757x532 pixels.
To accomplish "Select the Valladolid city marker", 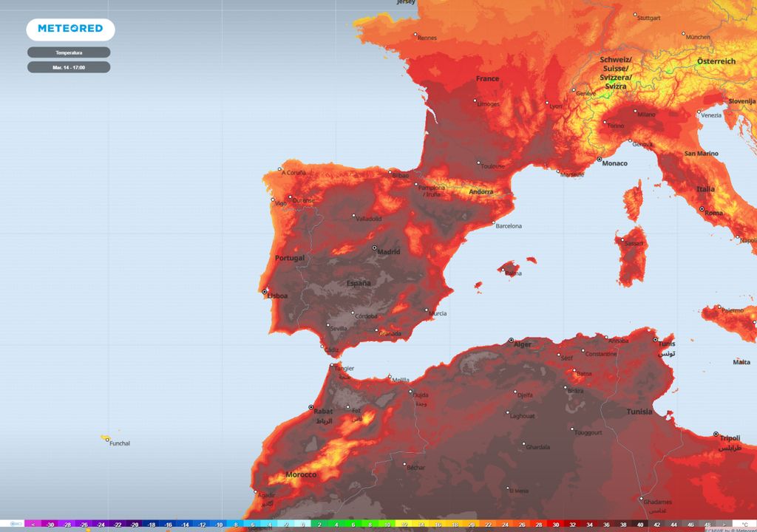I will click(x=353, y=215).
